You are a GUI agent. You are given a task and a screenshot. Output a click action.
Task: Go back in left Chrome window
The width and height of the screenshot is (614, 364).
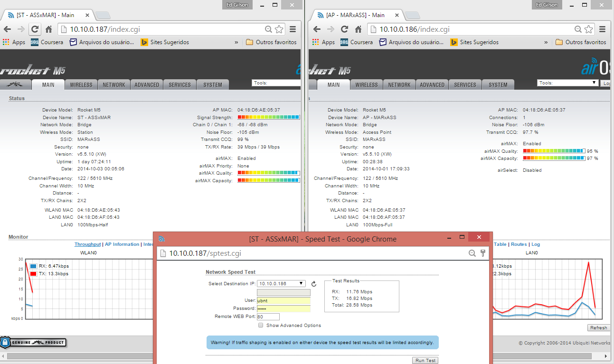tap(8, 29)
